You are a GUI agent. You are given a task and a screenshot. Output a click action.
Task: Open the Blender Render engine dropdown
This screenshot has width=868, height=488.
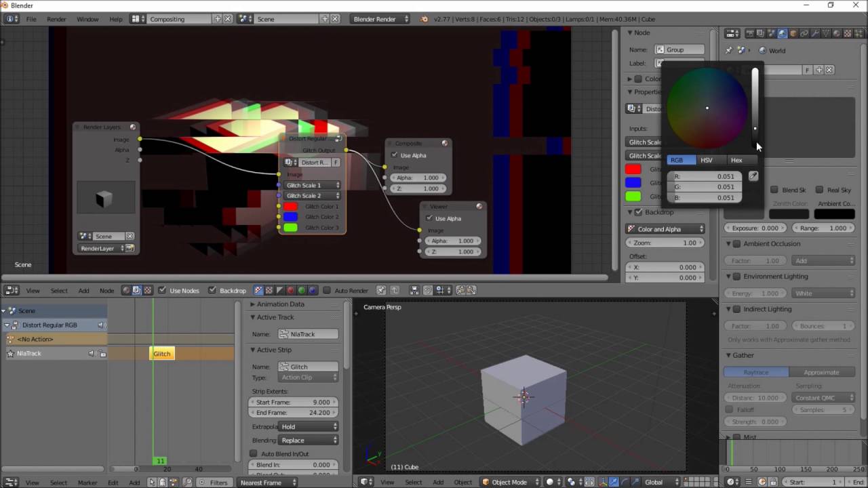(x=380, y=19)
